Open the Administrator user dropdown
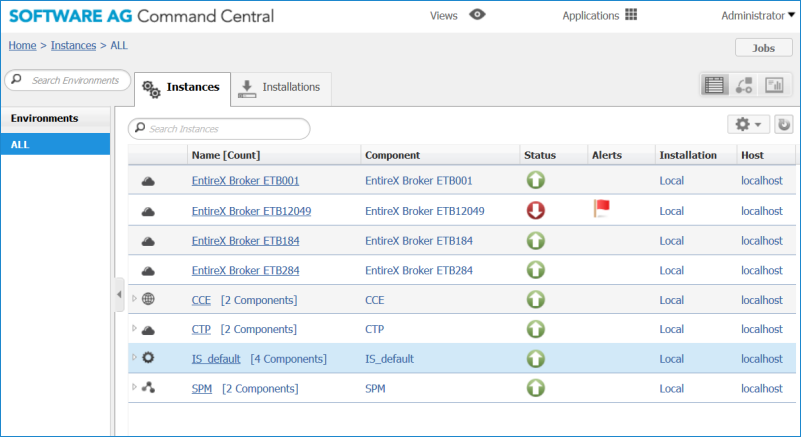 (x=758, y=16)
